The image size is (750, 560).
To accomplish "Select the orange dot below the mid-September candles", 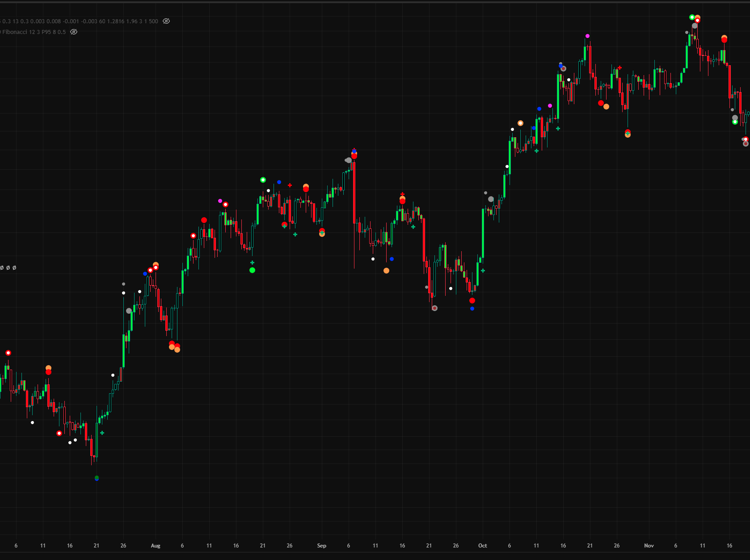I will [386, 271].
